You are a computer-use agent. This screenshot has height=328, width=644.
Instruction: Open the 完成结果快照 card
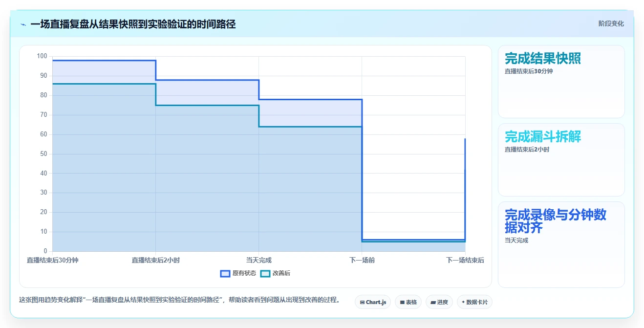[561, 82]
